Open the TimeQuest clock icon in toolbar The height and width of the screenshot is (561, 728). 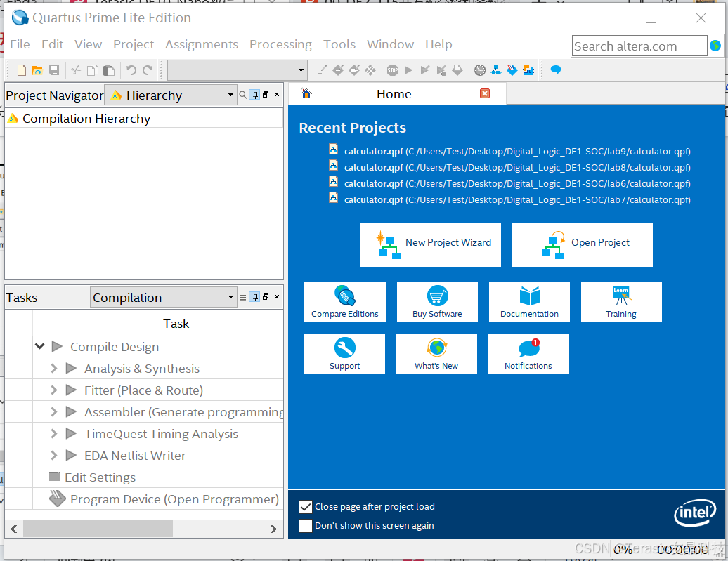click(480, 70)
